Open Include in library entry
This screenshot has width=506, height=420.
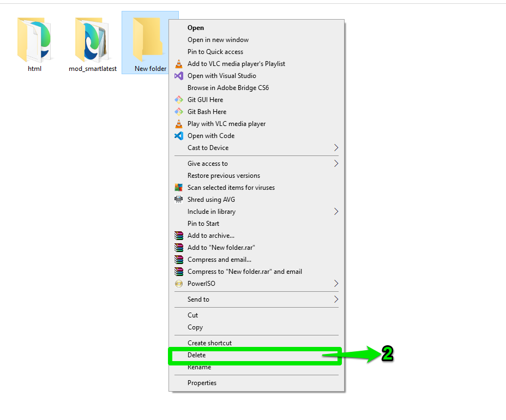(x=257, y=212)
